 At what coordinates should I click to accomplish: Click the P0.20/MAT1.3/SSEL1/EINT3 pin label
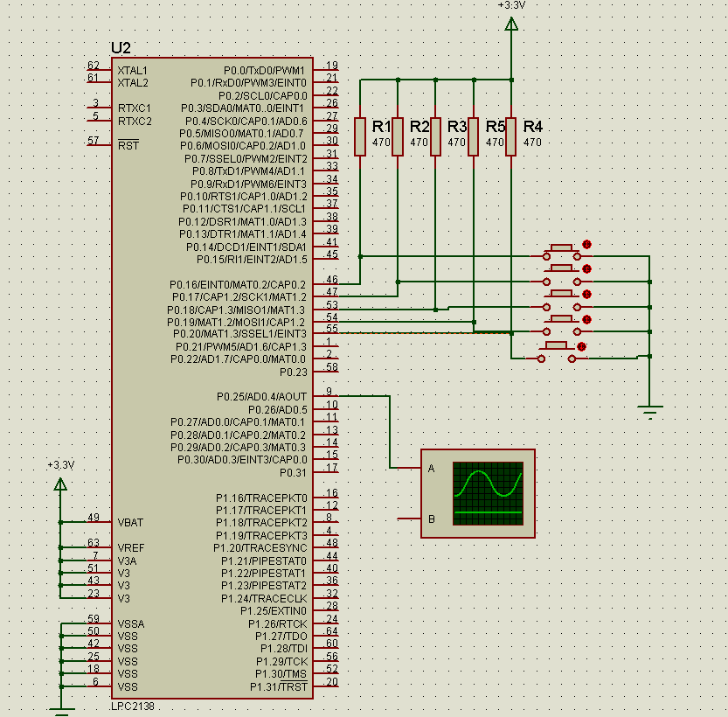tap(239, 334)
